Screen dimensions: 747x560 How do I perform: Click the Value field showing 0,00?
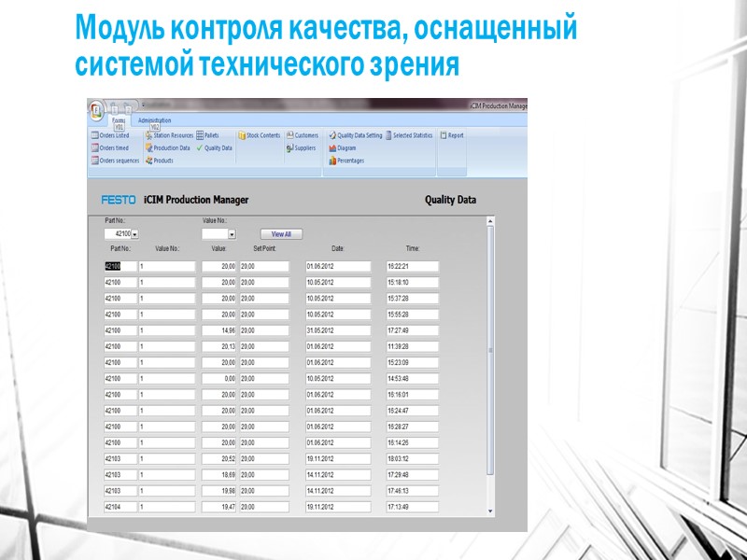218,379
